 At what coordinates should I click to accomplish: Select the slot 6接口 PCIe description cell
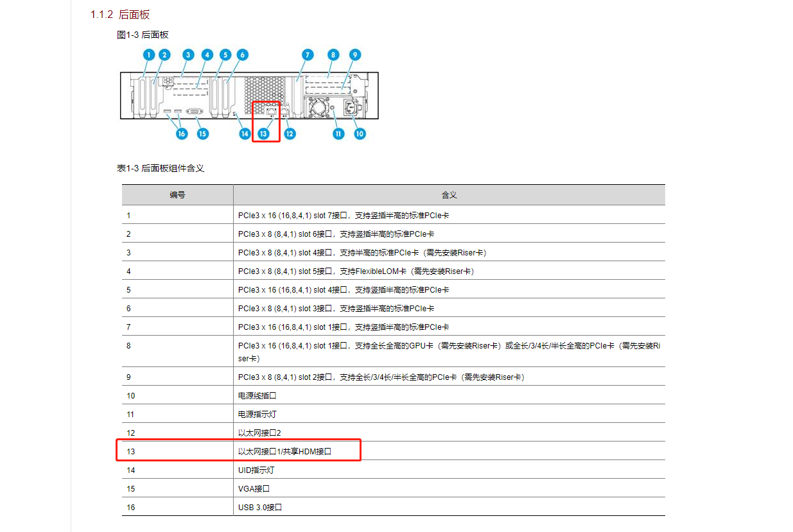coord(449,234)
